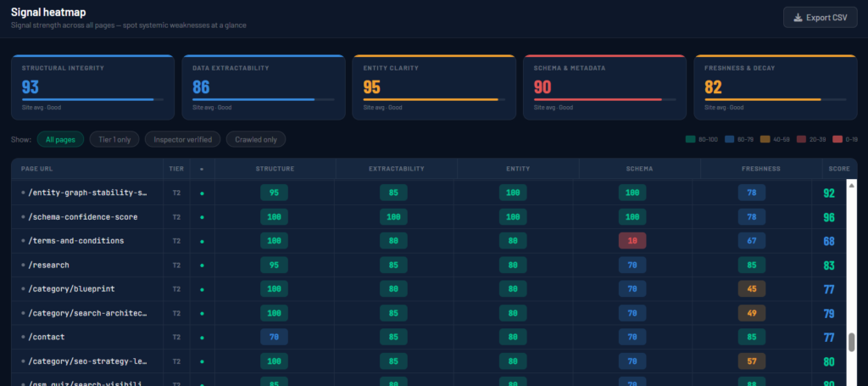Sort by Tier column header
The height and width of the screenshot is (386, 868).
click(x=176, y=168)
